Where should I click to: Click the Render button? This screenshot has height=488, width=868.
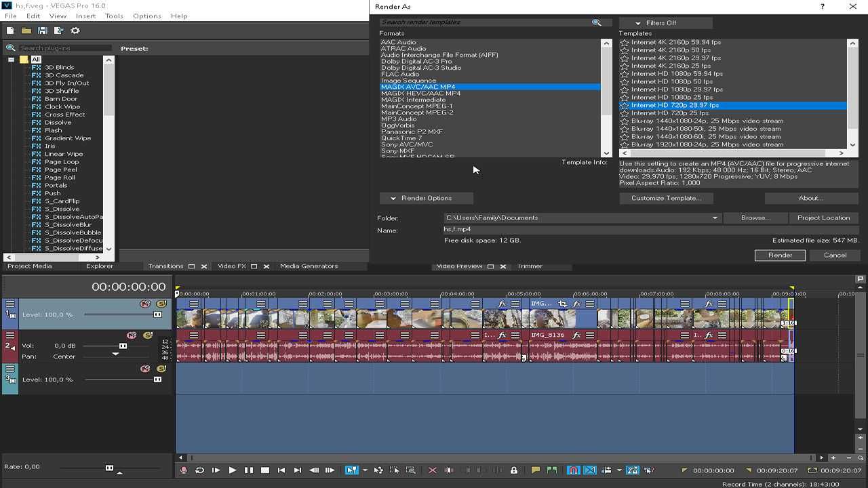pyautogui.click(x=780, y=255)
